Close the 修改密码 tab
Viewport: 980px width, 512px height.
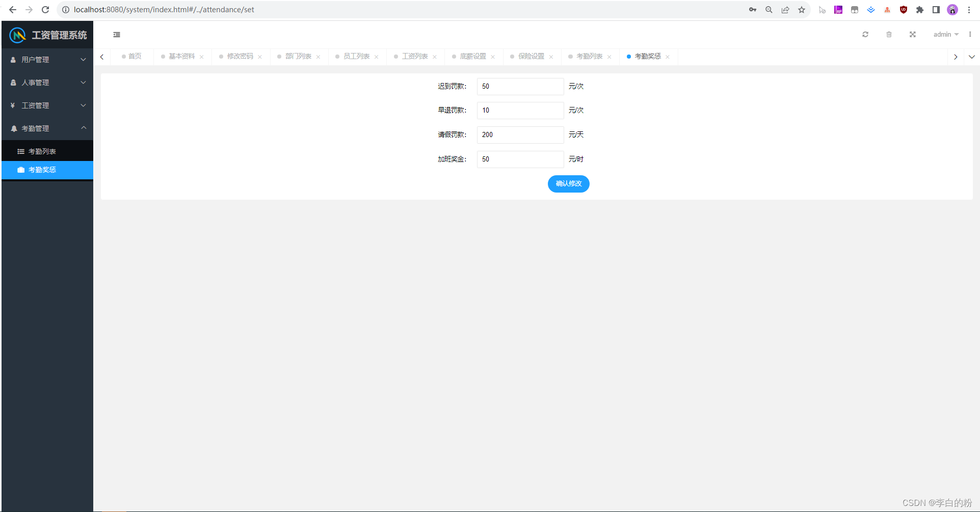[260, 57]
